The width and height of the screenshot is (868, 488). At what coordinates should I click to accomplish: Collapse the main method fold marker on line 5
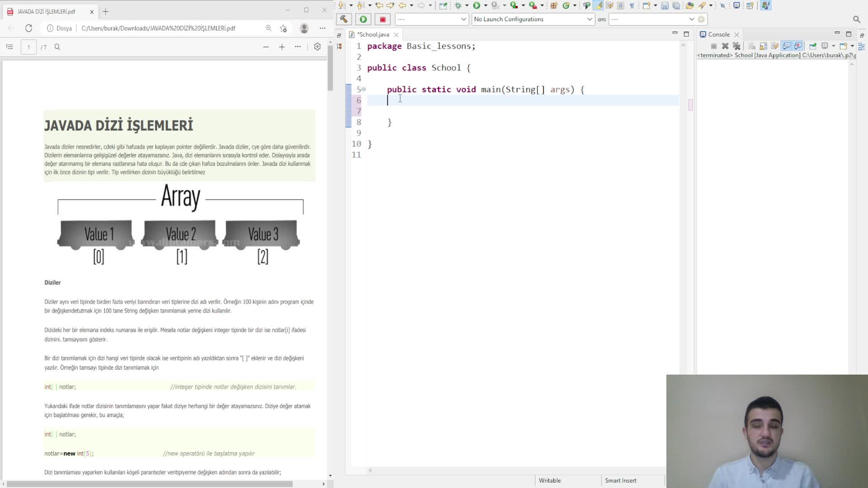(x=363, y=89)
